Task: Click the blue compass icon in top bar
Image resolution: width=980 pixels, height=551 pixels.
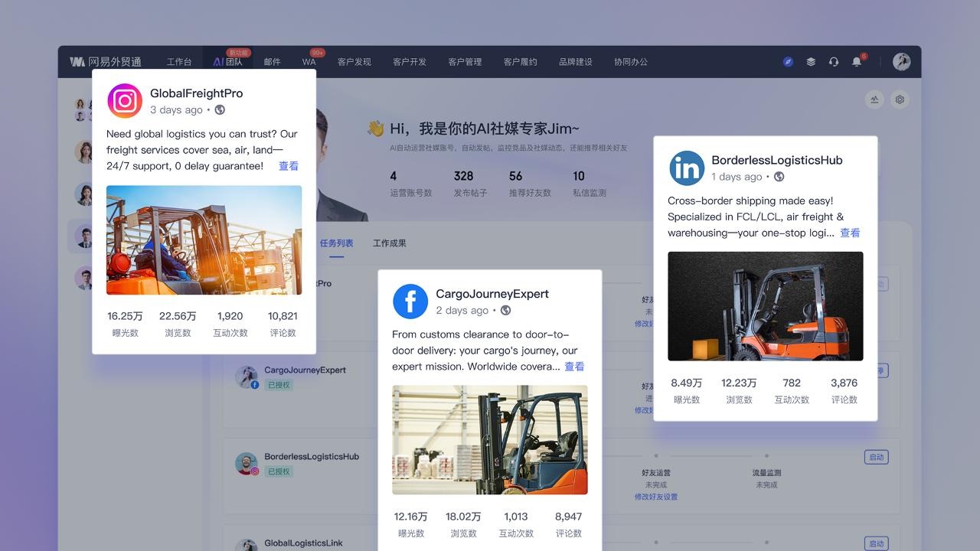Action: point(788,62)
